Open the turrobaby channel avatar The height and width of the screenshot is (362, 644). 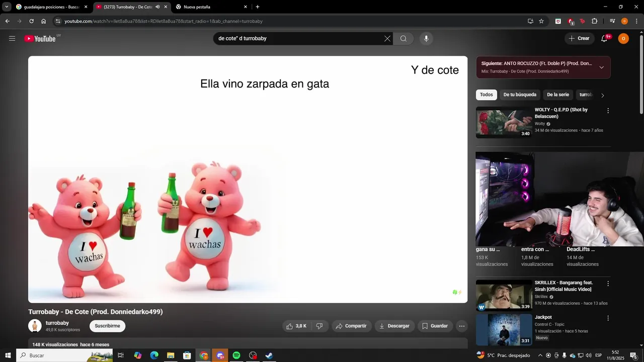click(x=35, y=326)
